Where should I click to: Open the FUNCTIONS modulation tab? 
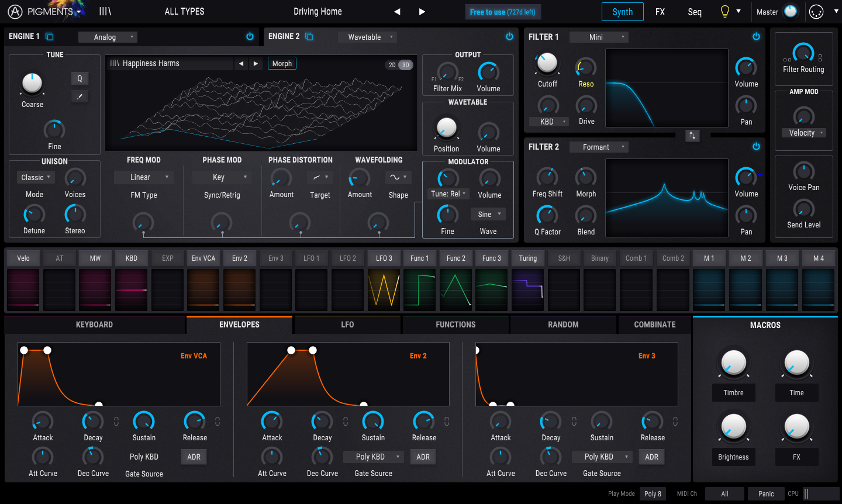pos(455,325)
